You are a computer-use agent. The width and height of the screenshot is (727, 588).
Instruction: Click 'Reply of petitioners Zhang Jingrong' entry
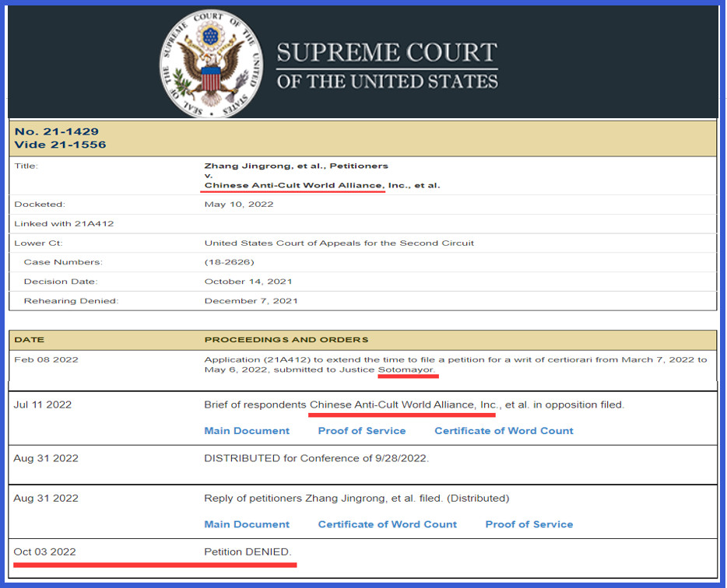356,499
